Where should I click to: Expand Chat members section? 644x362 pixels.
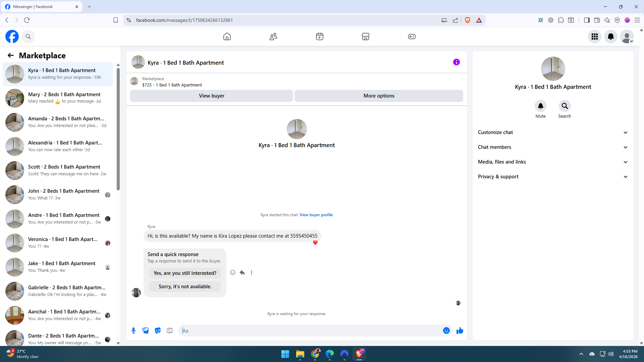553,147
